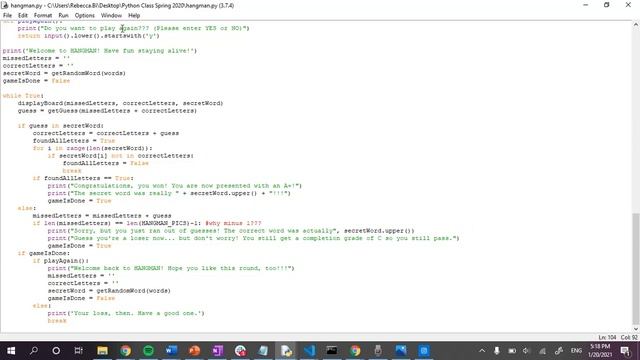Image resolution: width=640 pixels, height=360 pixels.
Task: Open taskbar Search magnifier
Action: (34, 351)
